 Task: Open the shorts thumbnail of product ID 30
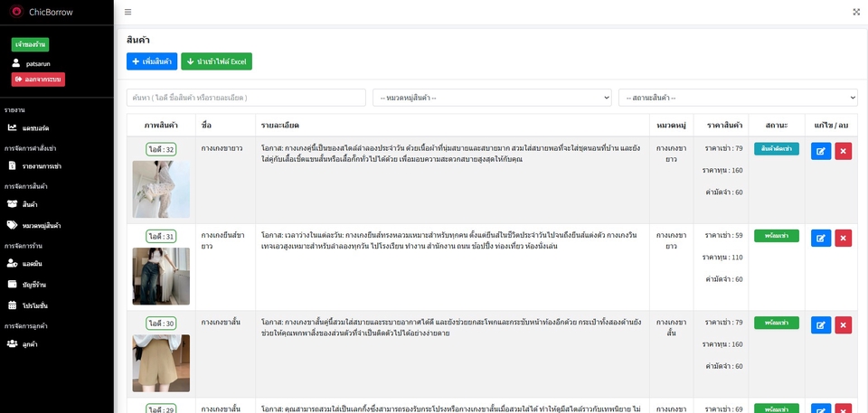161,363
